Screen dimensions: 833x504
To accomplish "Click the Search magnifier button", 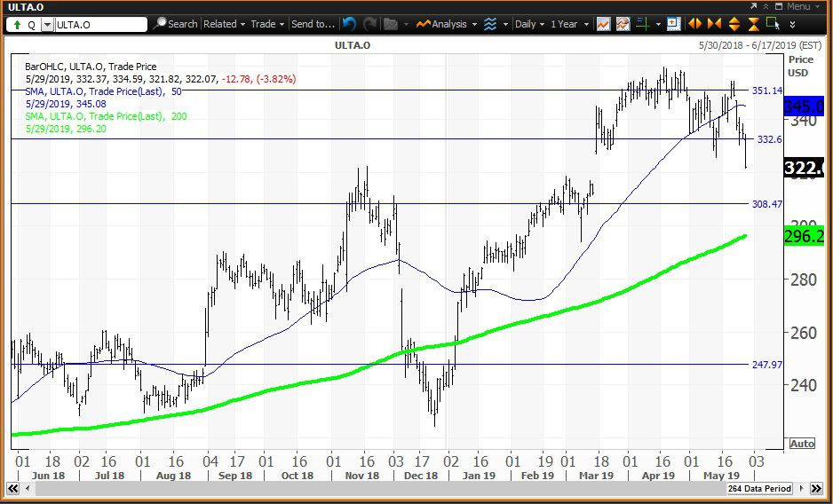I will coord(175,24).
